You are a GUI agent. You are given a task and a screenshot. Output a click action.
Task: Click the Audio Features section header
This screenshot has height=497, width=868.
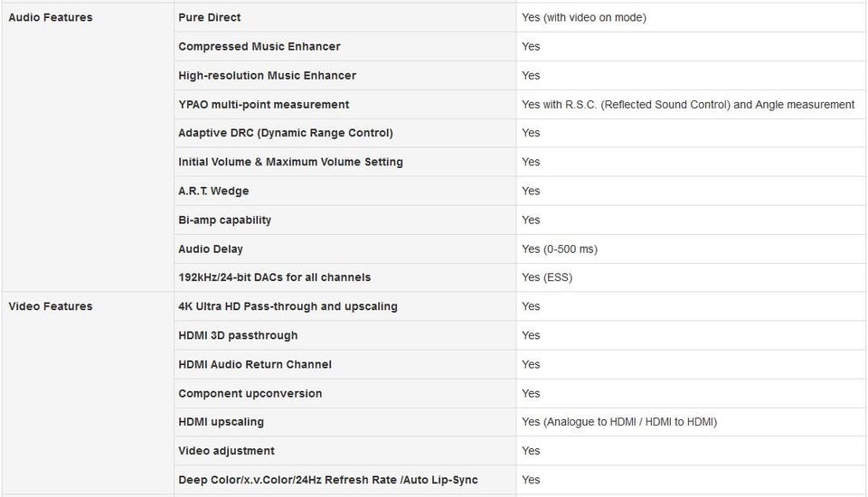[51, 17]
